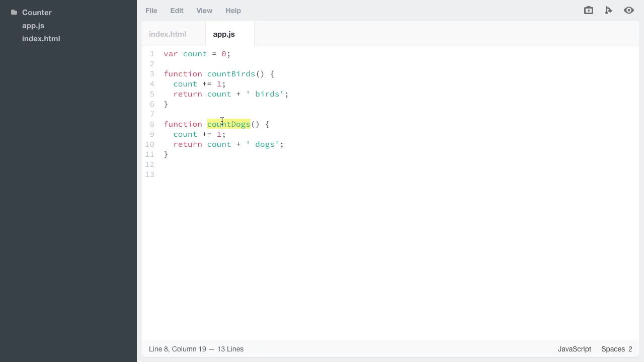The image size is (644, 362).
Task: Click the Counter folder icon
Action: 14,12
